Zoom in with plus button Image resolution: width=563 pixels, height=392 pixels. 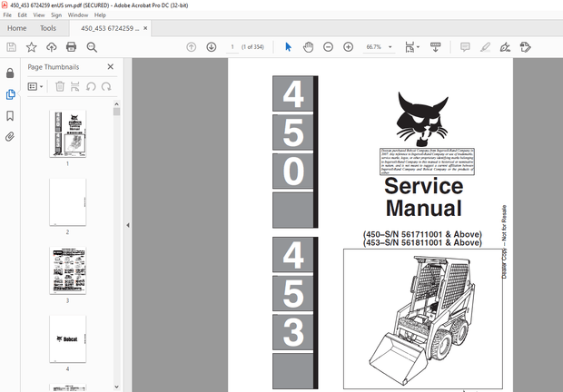pos(348,47)
